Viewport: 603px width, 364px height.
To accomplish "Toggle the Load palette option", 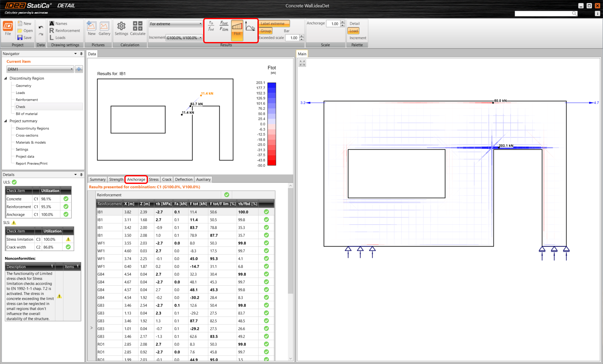I will (x=354, y=31).
